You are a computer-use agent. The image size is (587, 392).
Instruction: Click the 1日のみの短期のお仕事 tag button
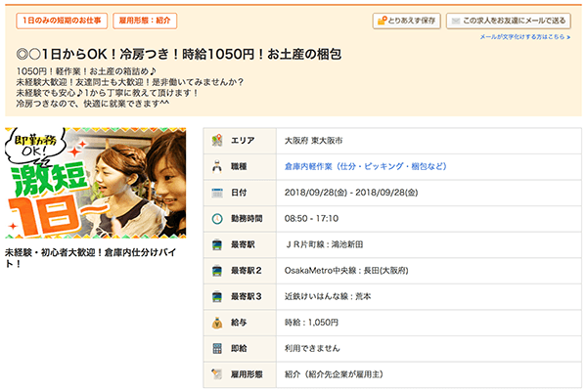coord(62,21)
